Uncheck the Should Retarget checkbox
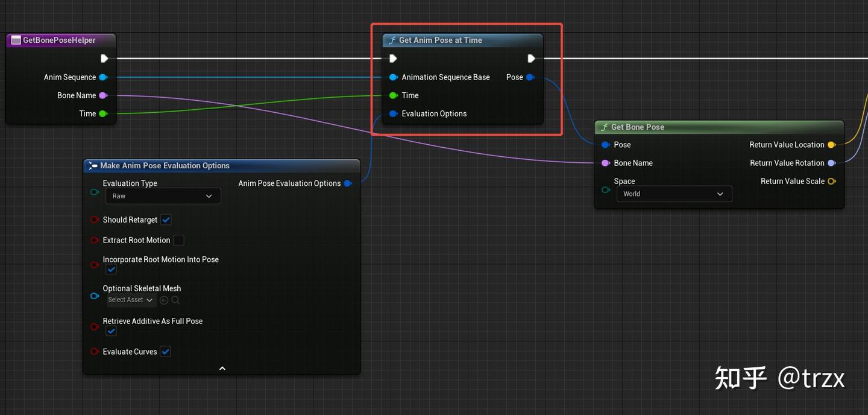868x415 pixels. (166, 220)
